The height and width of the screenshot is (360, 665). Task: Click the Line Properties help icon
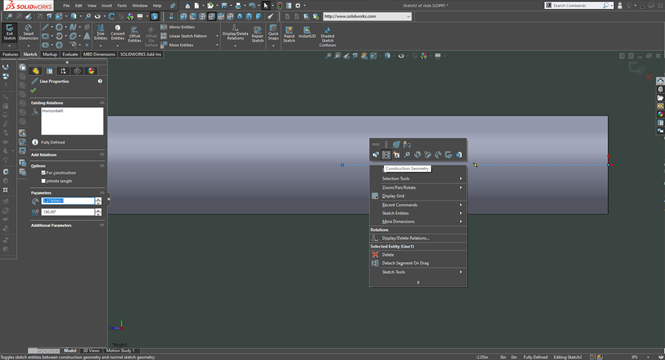tap(100, 81)
